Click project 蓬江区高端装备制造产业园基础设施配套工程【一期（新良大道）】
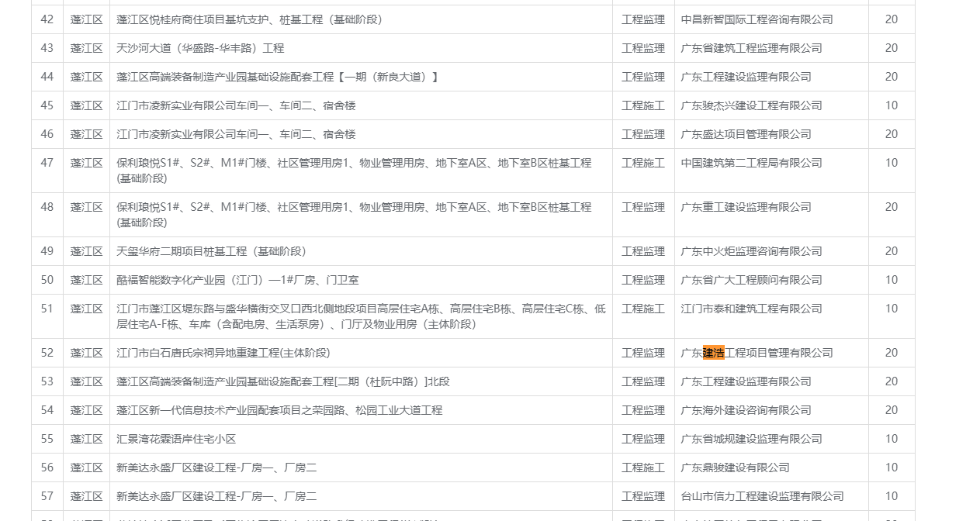Image resolution: width=980 pixels, height=521 pixels. (x=278, y=77)
